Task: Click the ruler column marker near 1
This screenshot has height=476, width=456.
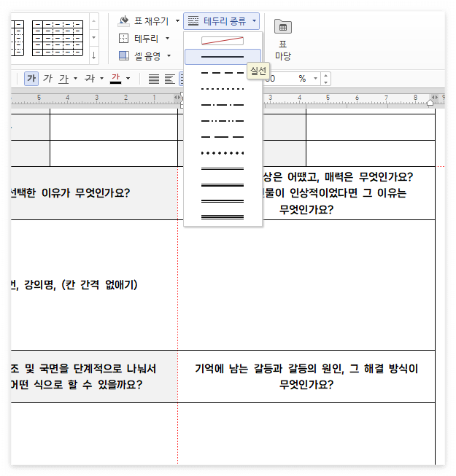Action: tap(177, 97)
